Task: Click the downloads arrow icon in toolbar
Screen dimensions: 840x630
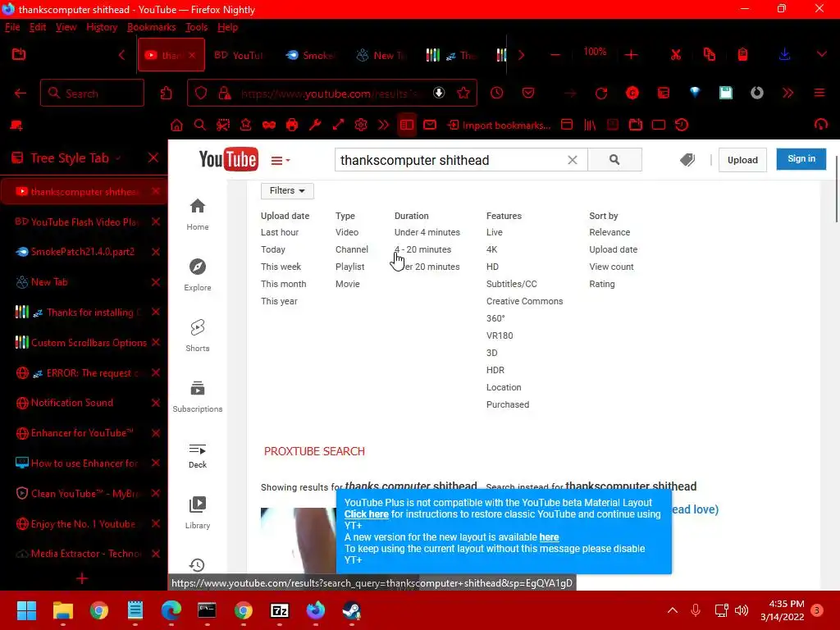Action: [x=784, y=54]
